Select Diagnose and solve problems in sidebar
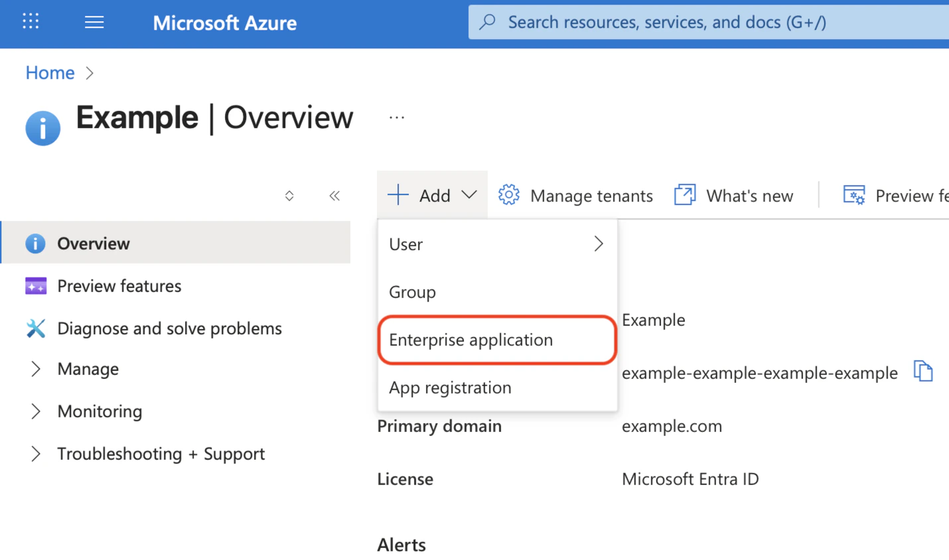Image resolution: width=949 pixels, height=560 pixels. (169, 328)
